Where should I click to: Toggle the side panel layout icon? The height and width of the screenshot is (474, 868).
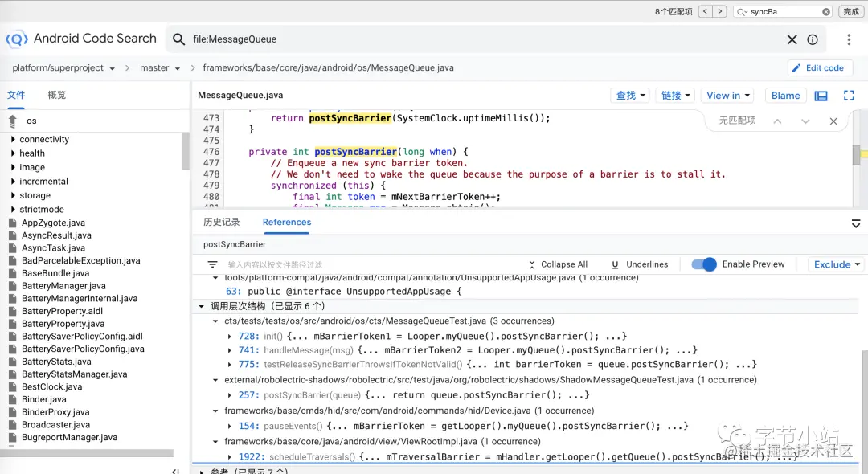(821, 96)
